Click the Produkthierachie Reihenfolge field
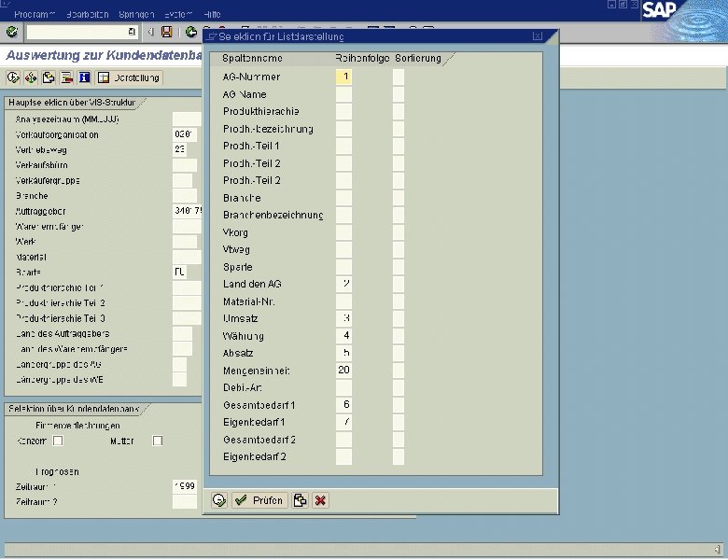Viewport: 728px width, 560px height. pyautogui.click(x=343, y=111)
